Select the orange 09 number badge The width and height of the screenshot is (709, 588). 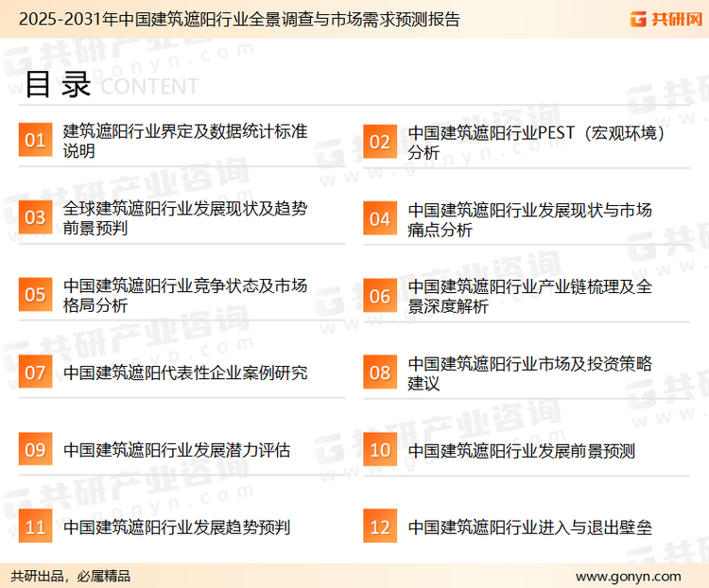(x=35, y=449)
